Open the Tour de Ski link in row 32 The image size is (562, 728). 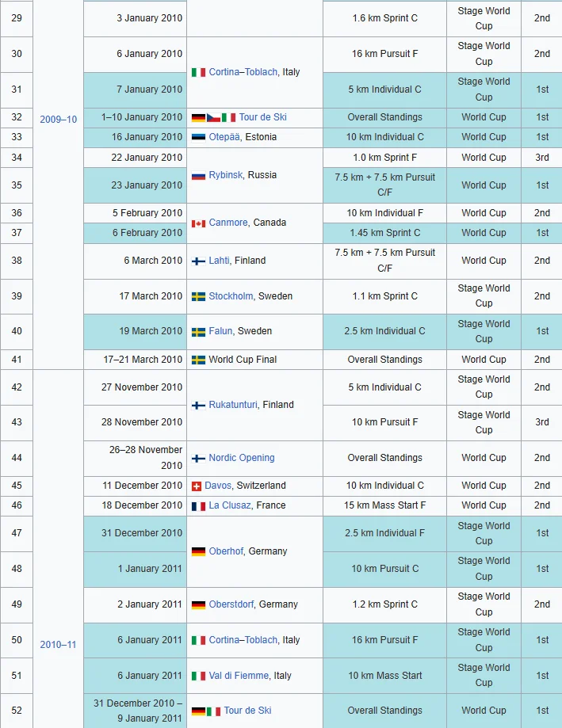tap(263, 117)
